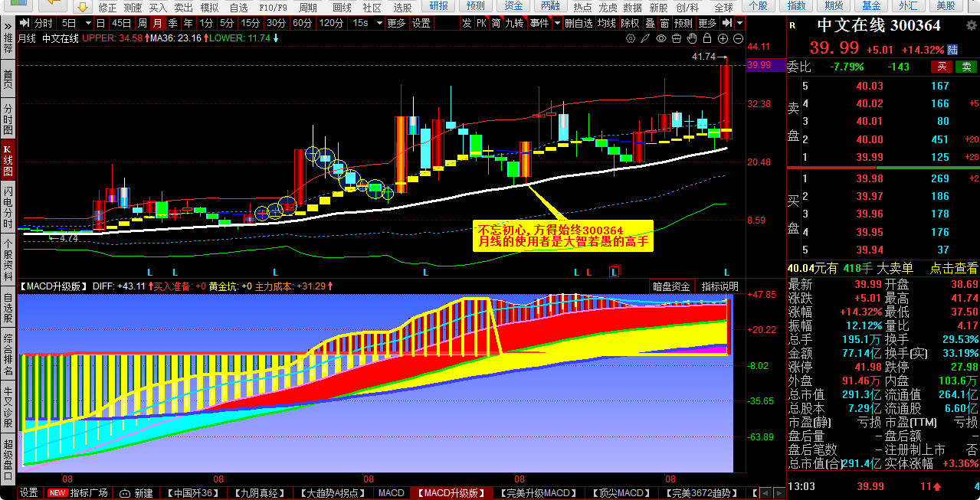
Task: Switch to 日 daily period
Action: coord(100,23)
